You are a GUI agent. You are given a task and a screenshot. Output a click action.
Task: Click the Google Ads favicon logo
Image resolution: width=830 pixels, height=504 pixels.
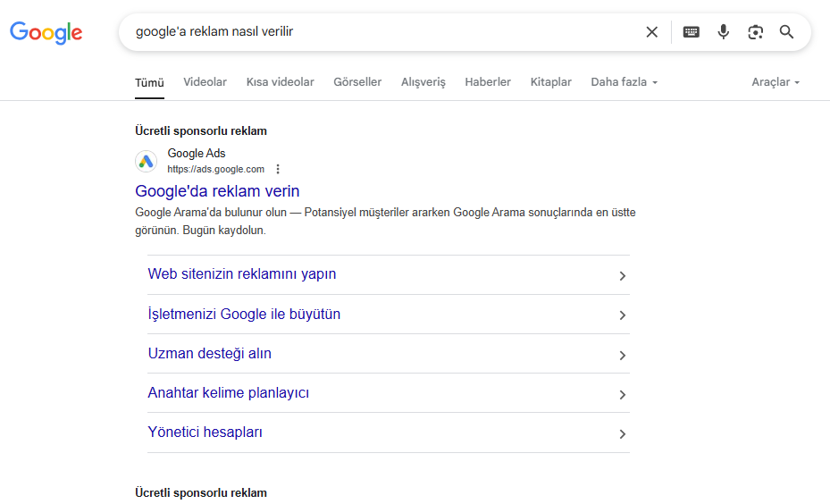point(147,161)
